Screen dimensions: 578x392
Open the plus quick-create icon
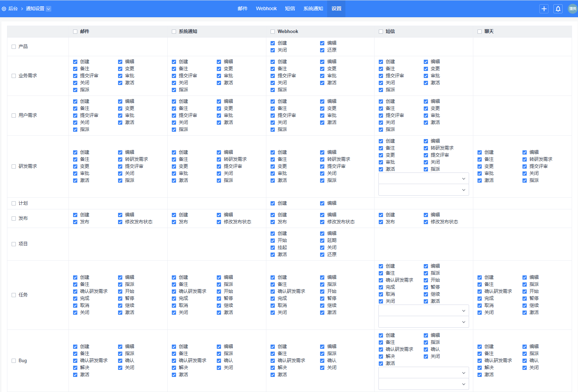point(544,9)
